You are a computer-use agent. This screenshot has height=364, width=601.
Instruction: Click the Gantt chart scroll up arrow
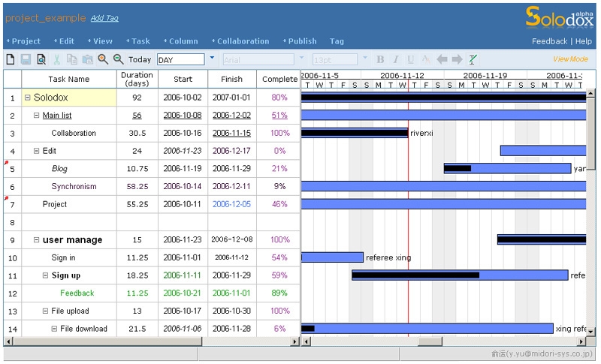click(x=590, y=92)
